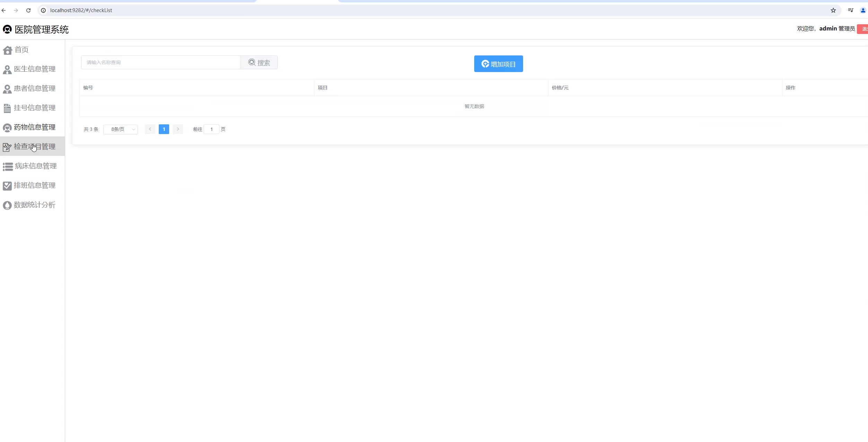Open the 检查项目管理 menu item
This screenshot has width=868, height=442.
click(x=34, y=147)
